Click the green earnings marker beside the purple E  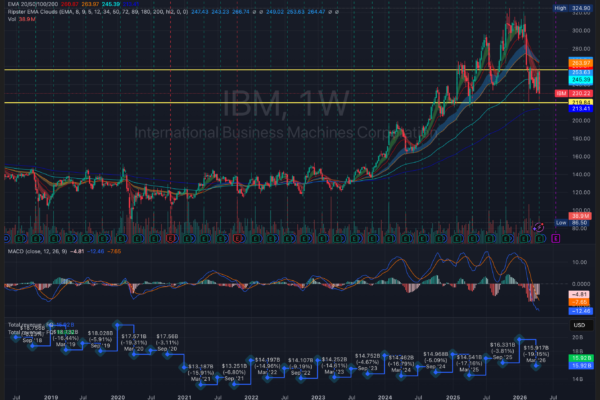540,238
